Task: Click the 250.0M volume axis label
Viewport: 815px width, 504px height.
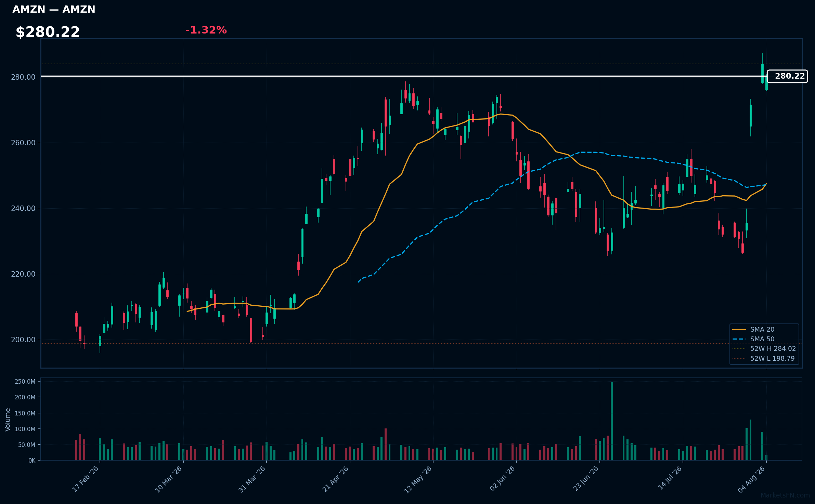Action: point(25,382)
